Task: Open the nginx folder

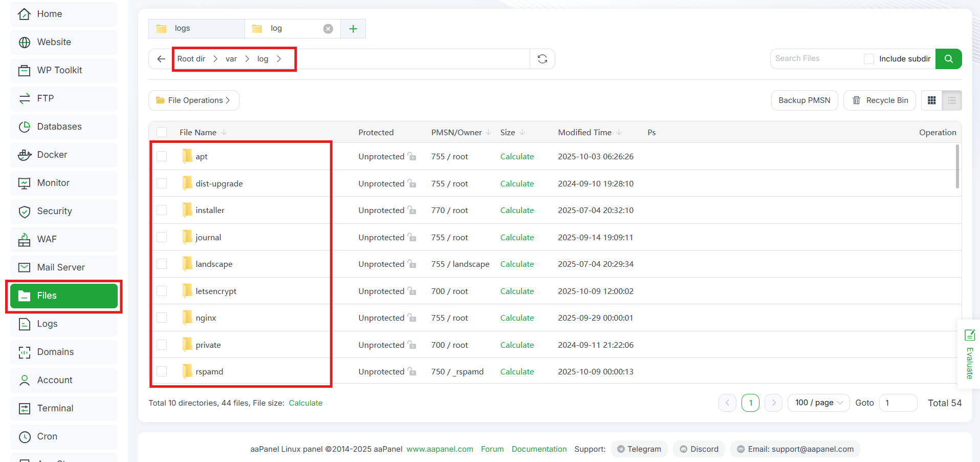Action: pos(206,318)
